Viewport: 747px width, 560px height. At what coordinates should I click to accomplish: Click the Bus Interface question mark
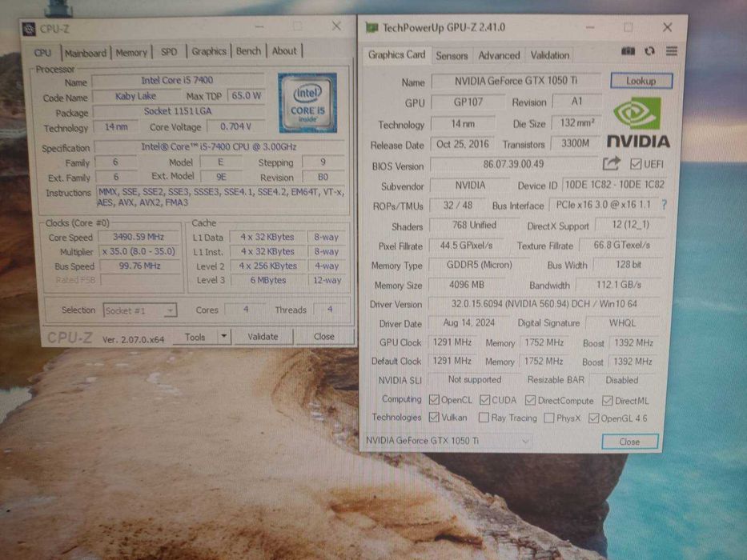[664, 205]
